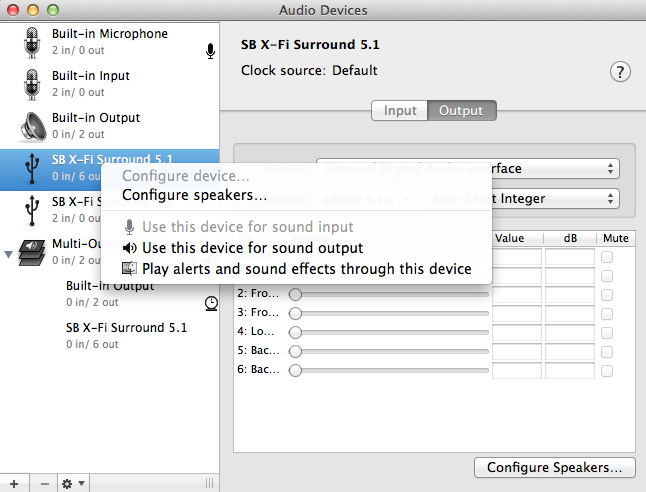
Task: Select Built-in Output subdevice under Multi-Output
Action: 110,294
